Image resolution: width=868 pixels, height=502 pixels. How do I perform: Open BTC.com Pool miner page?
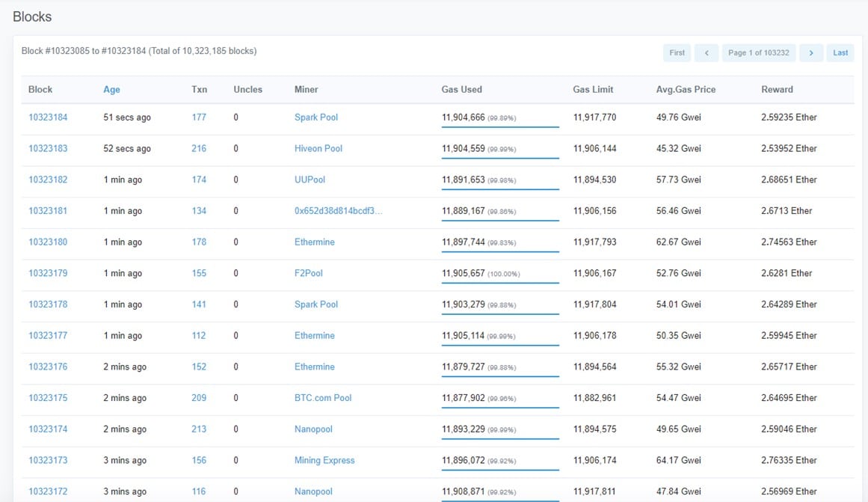click(x=323, y=398)
